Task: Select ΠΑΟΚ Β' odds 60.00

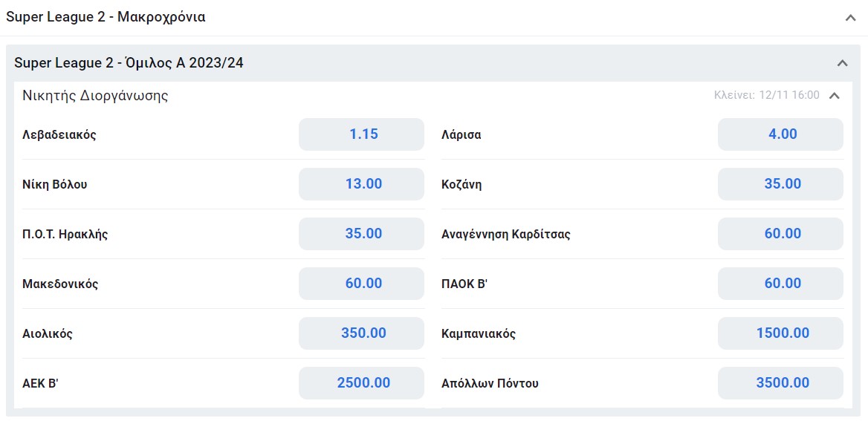Action: [x=780, y=283]
